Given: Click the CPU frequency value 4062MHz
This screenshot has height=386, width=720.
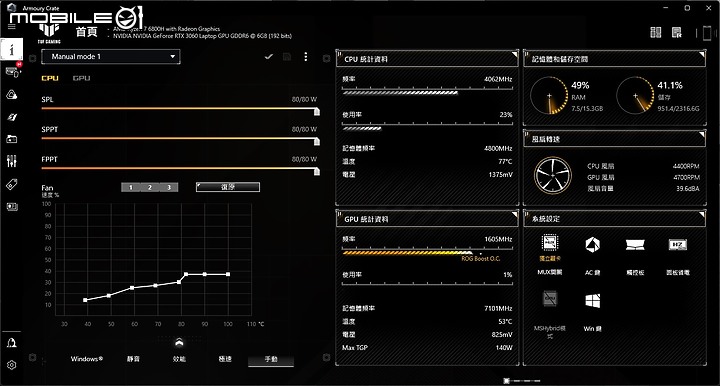Looking at the screenshot, I should click(498, 79).
